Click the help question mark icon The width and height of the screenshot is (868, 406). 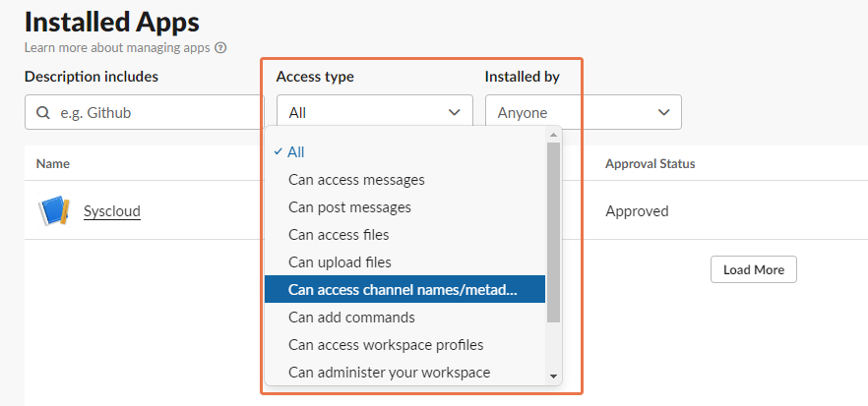(220, 47)
